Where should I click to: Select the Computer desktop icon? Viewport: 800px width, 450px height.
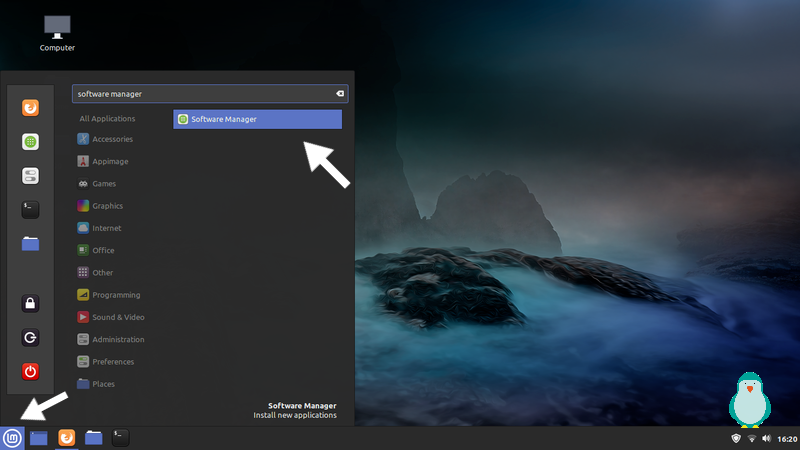[x=57, y=33]
